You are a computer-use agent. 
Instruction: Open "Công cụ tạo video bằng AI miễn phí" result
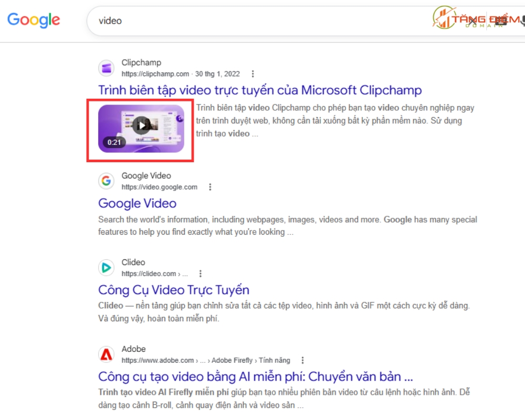(256, 377)
